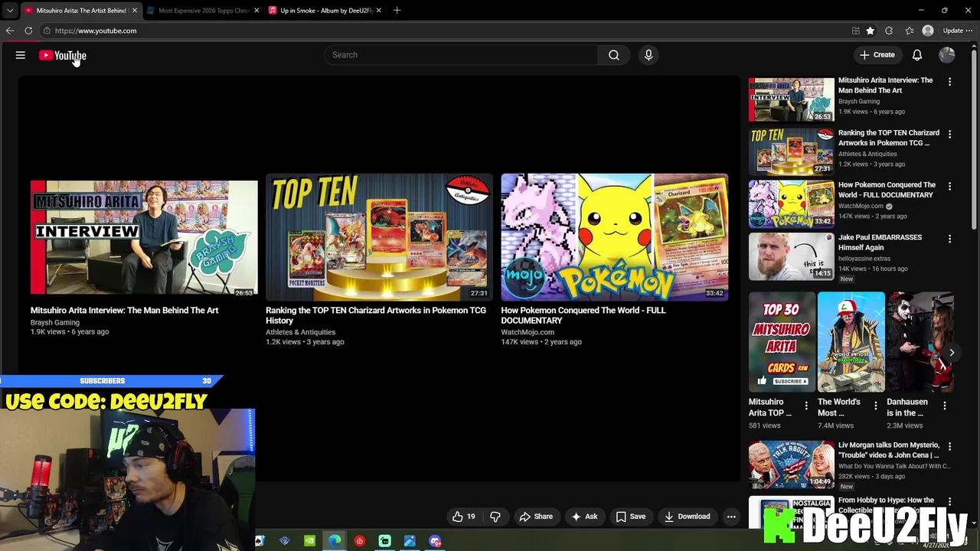Open The World's Most short thumbnail
This screenshot has height=551, width=980.
pyautogui.click(x=851, y=342)
